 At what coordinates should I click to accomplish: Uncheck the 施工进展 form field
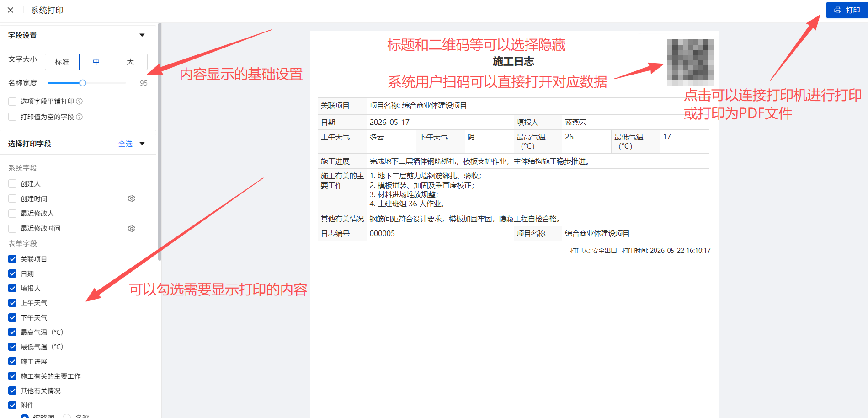pyautogui.click(x=12, y=361)
